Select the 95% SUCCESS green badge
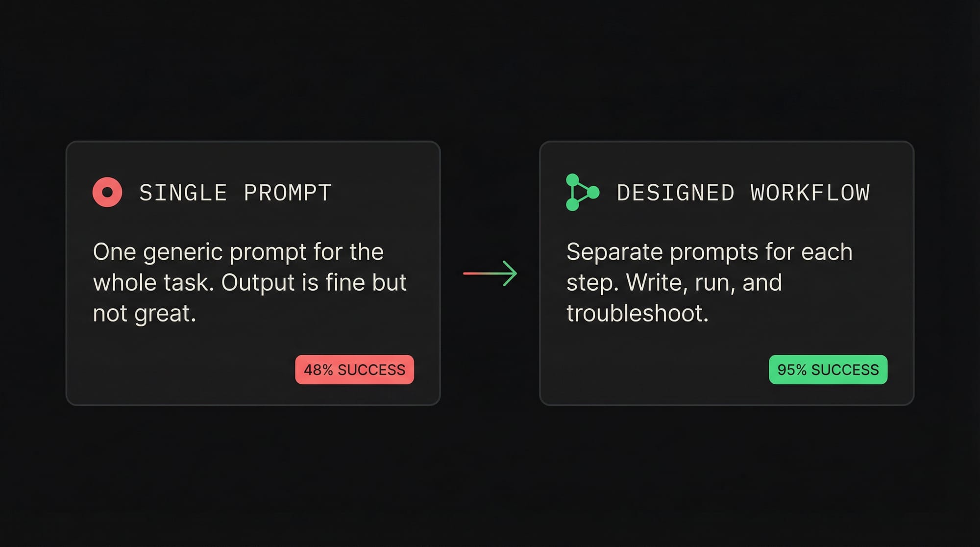Viewport: 980px width, 547px height. click(828, 370)
